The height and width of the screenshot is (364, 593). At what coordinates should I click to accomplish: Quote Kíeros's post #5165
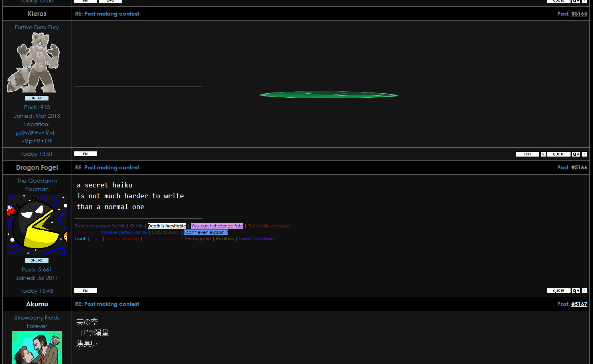(x=559, y=154)
